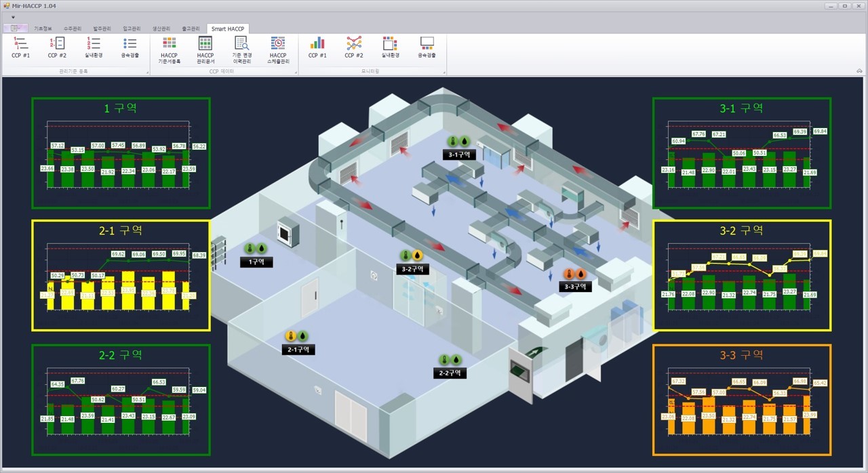868x473 pixels.
Task: Open HACCP 스케줄관리
Action: click(278, 49)
